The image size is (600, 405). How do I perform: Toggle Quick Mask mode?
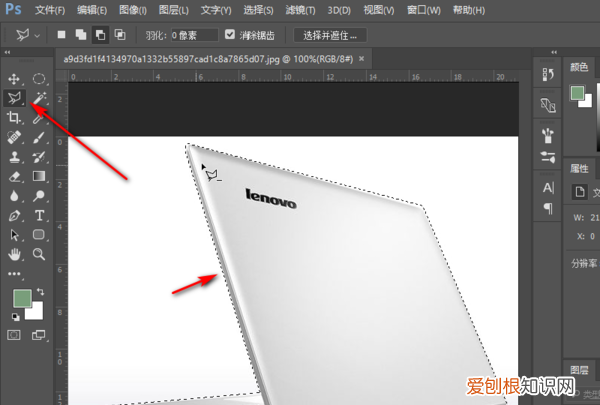(14, 335)
